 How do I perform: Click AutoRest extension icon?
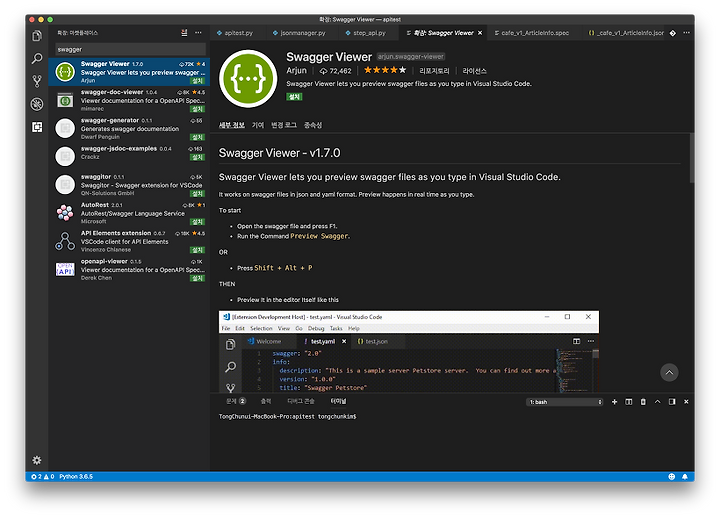[65, 213]
